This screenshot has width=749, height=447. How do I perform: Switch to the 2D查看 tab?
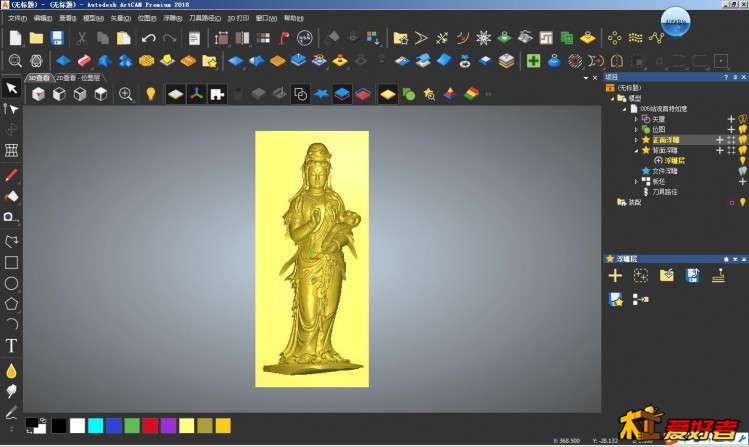point(78,78)
